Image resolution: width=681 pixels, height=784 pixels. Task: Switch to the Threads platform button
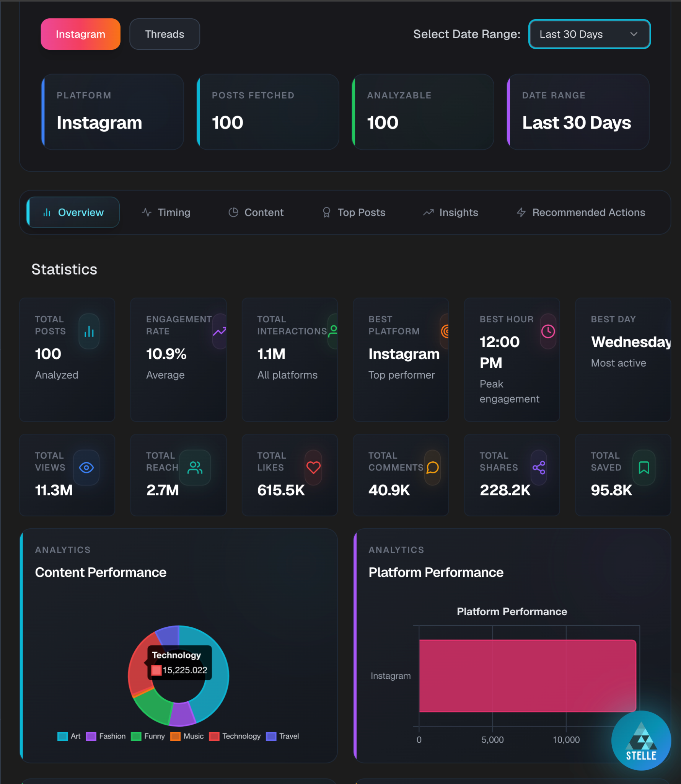pos(165,34)
